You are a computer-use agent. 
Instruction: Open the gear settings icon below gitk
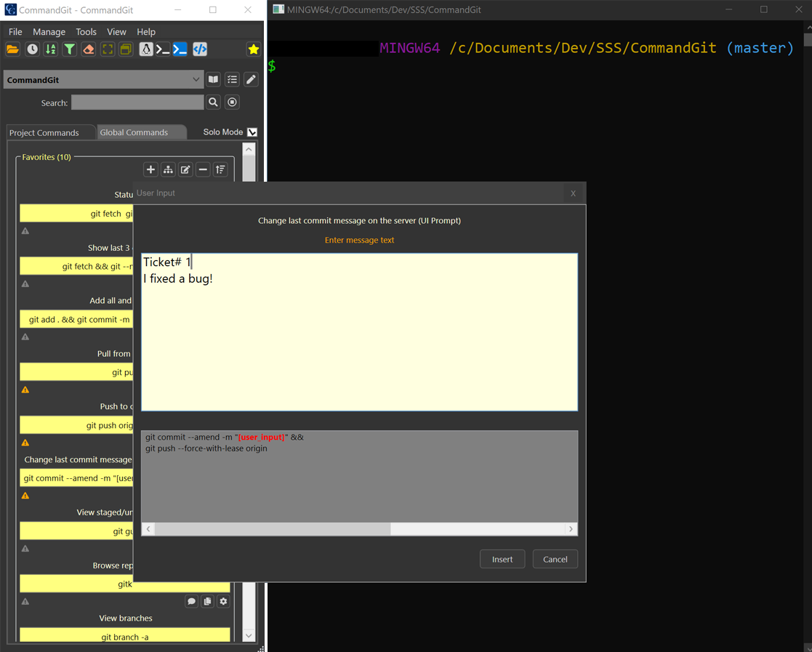[x=223, y=601]
